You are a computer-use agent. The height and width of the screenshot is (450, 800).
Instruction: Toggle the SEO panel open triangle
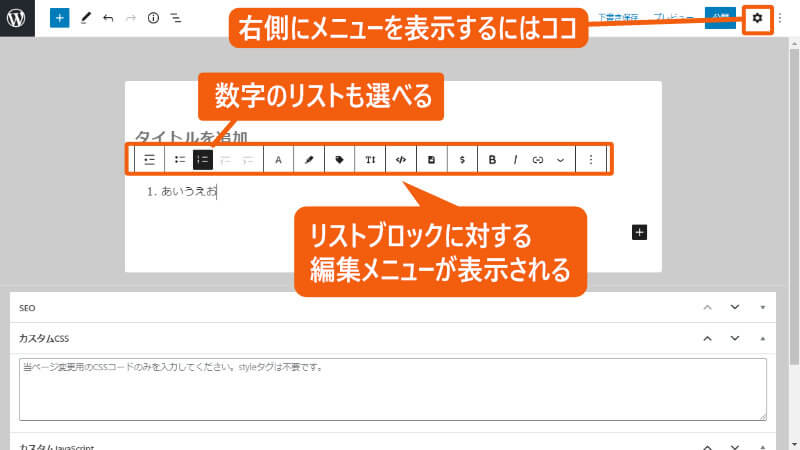click(x=763, y=307)
